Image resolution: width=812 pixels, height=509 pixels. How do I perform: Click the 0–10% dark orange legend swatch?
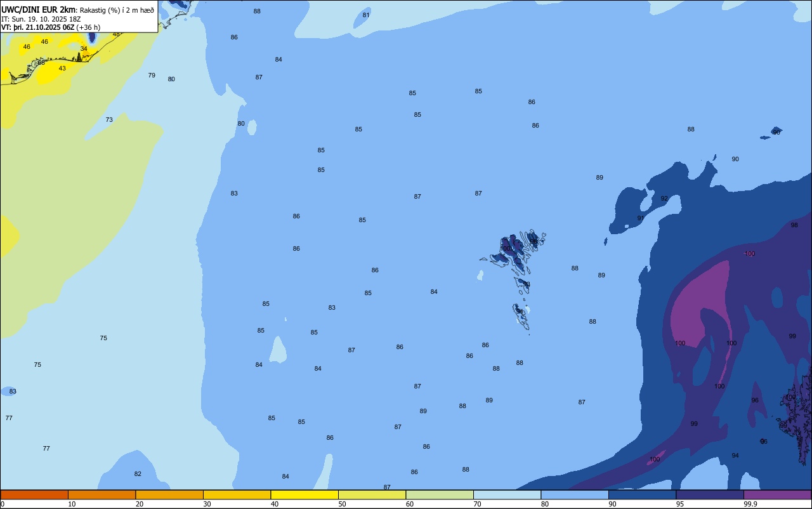[34, 494]
